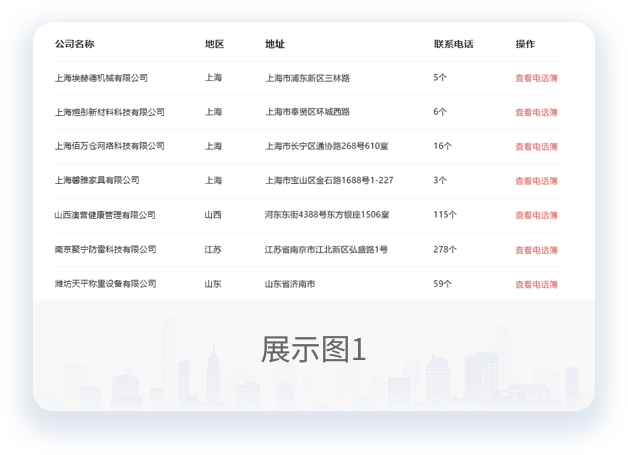Screen dimensions: 628x455
Task: Select company name 上海埃赫德机械有限公司
Action: click(x=101, y=78)
